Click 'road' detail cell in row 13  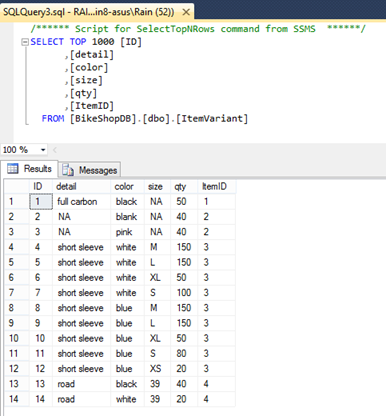point(82,384)
